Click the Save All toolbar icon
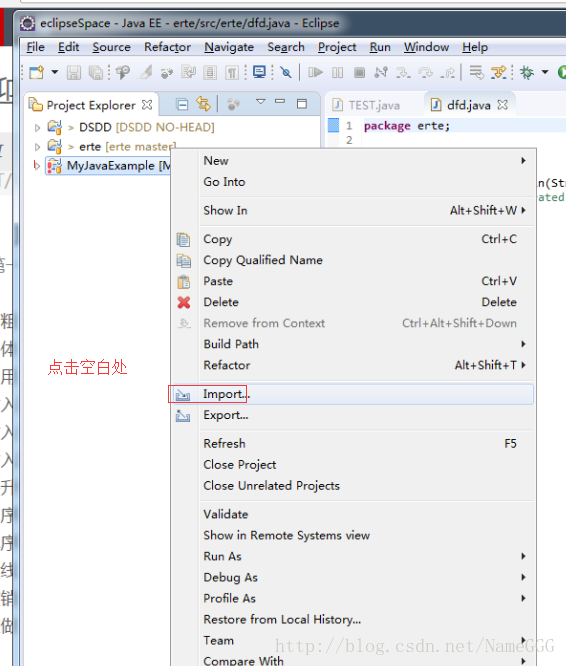566x666 pixels. coord(96,73)
